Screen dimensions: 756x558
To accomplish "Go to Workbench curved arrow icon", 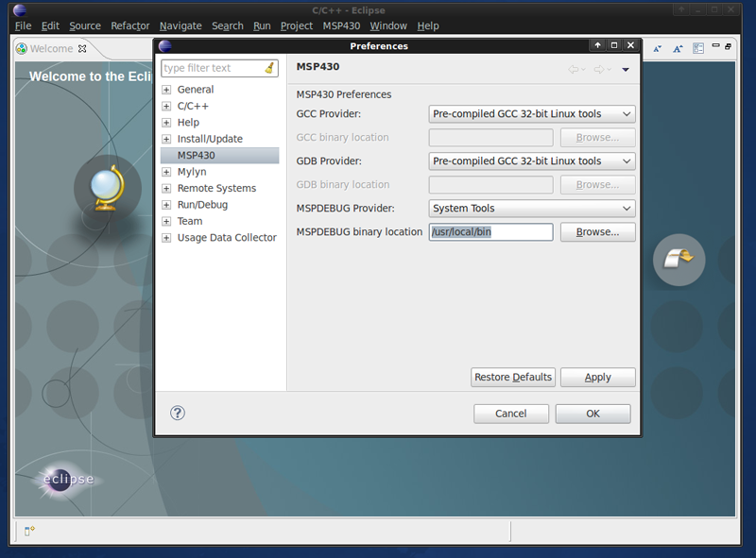I will [x=679, y=260].
